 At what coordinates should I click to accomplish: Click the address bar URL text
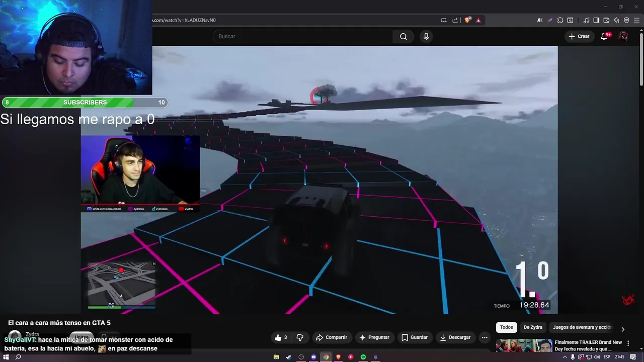coord(184,20)
